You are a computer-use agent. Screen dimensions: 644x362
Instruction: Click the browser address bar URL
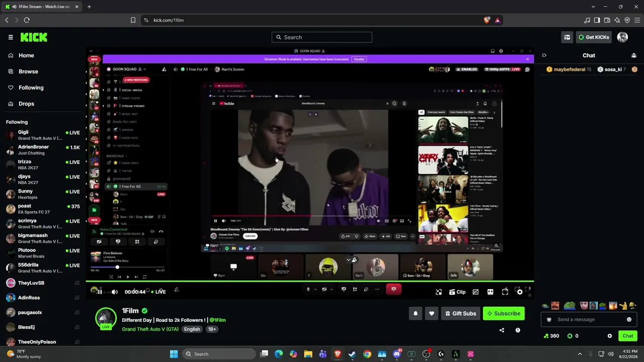tap(169, 20)
